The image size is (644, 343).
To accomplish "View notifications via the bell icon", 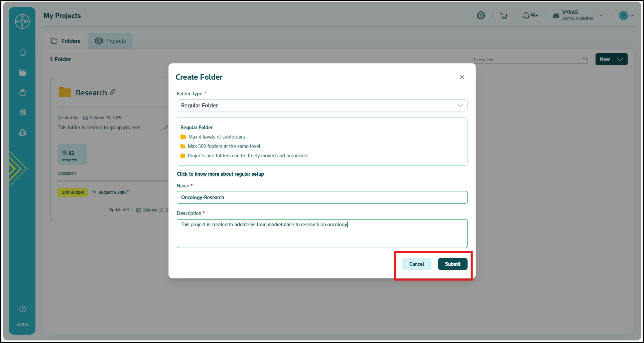I will pos(526,16).
